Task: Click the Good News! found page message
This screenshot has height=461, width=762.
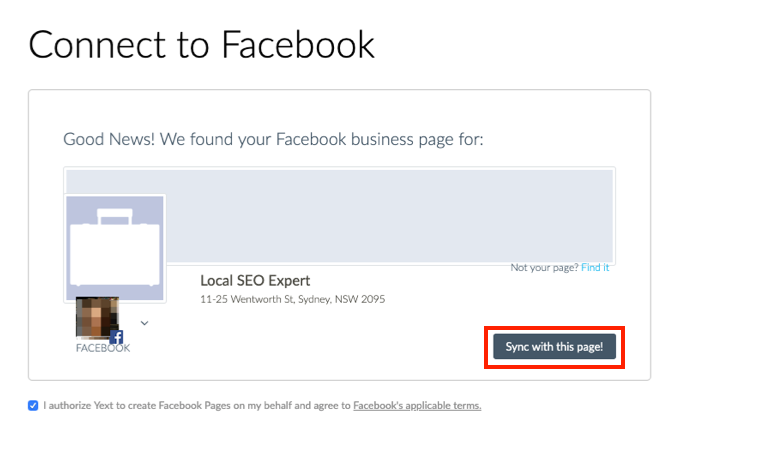Action: [x=273, y=139]
